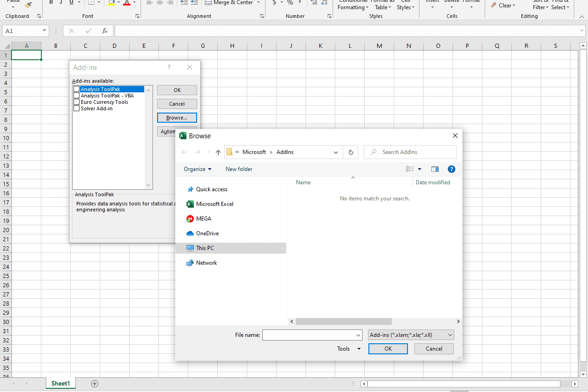Click the Sheet1 tab

coord(61,383)
